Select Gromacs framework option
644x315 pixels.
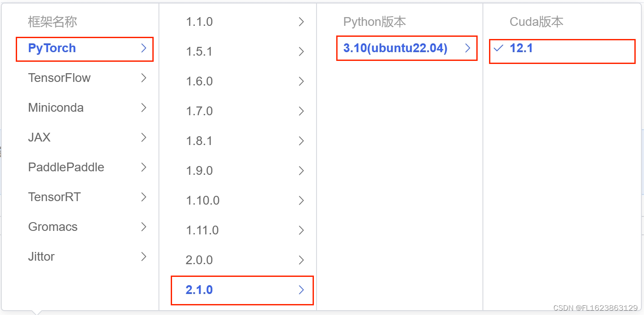tap(53, 227)
